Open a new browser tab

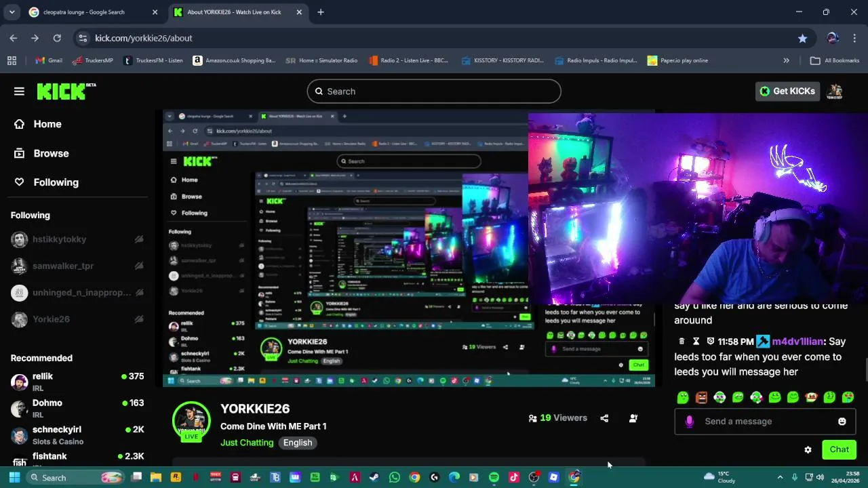point(321,12)
